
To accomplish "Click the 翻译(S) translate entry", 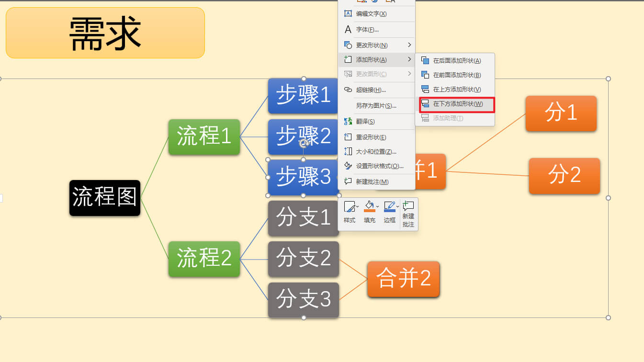I will [x=376, y=122].
